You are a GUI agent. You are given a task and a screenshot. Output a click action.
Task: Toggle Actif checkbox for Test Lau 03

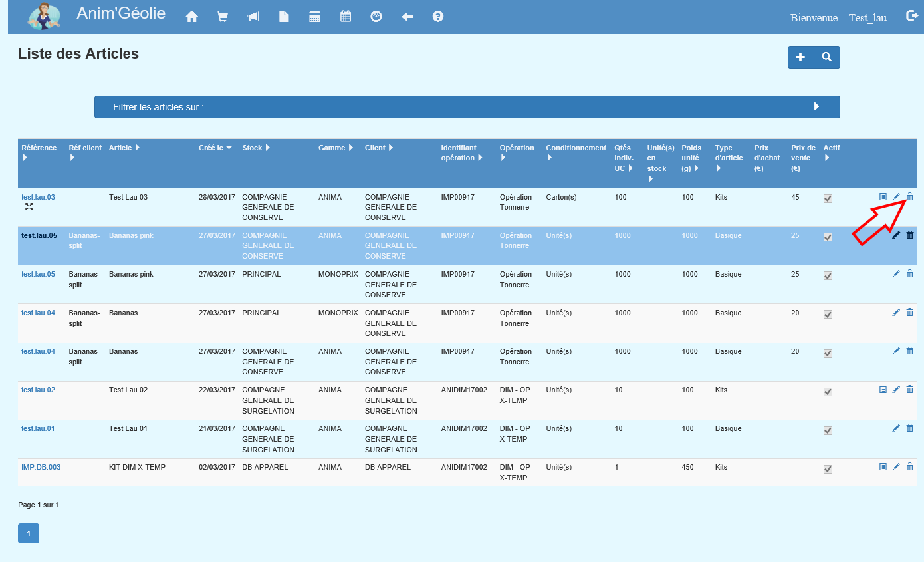[828, 198]
